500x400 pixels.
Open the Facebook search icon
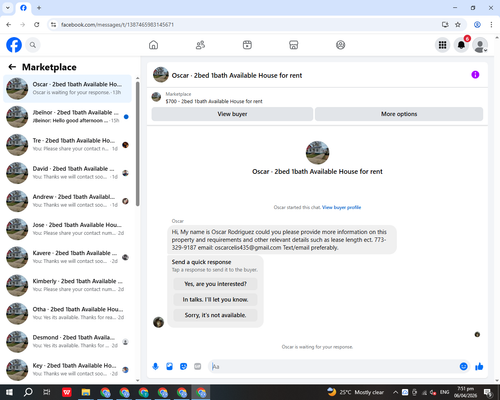(x=33, y=45)
